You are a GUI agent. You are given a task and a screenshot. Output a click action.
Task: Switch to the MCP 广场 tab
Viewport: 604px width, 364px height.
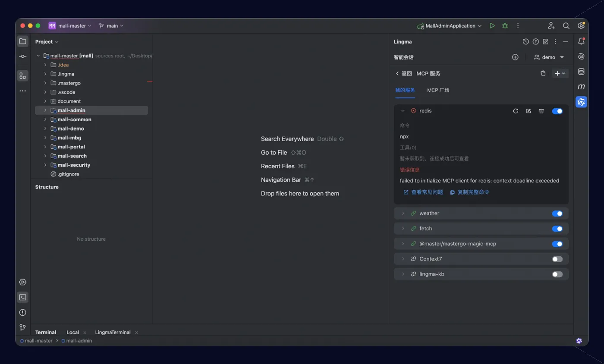pyautogui.click(x=438, y=90)
